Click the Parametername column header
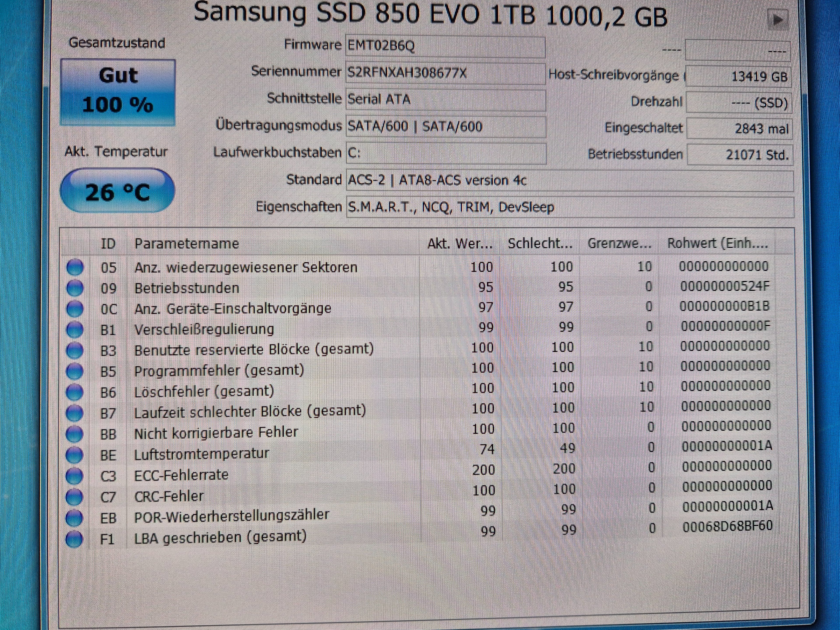 (186, 243)
